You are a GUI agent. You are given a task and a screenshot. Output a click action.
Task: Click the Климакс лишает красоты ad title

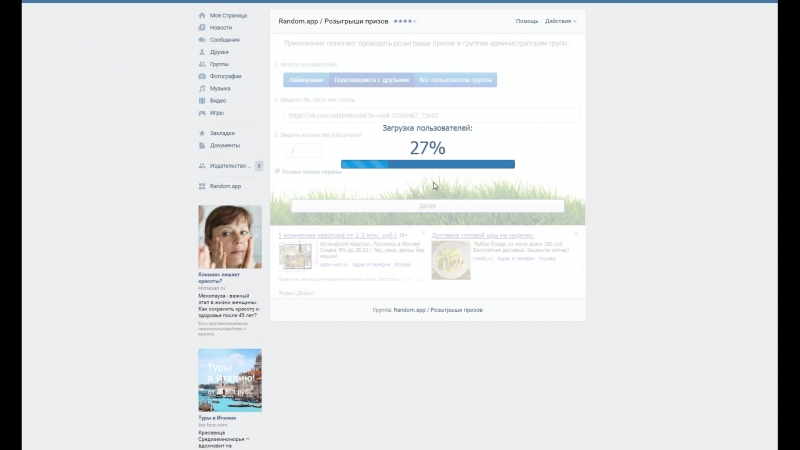tap(219, 278)
